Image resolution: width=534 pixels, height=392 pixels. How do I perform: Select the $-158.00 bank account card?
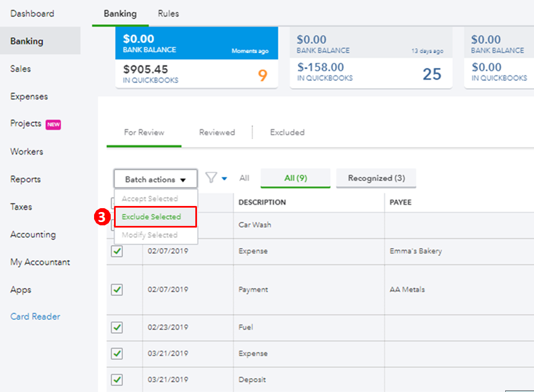coord(370,58)
